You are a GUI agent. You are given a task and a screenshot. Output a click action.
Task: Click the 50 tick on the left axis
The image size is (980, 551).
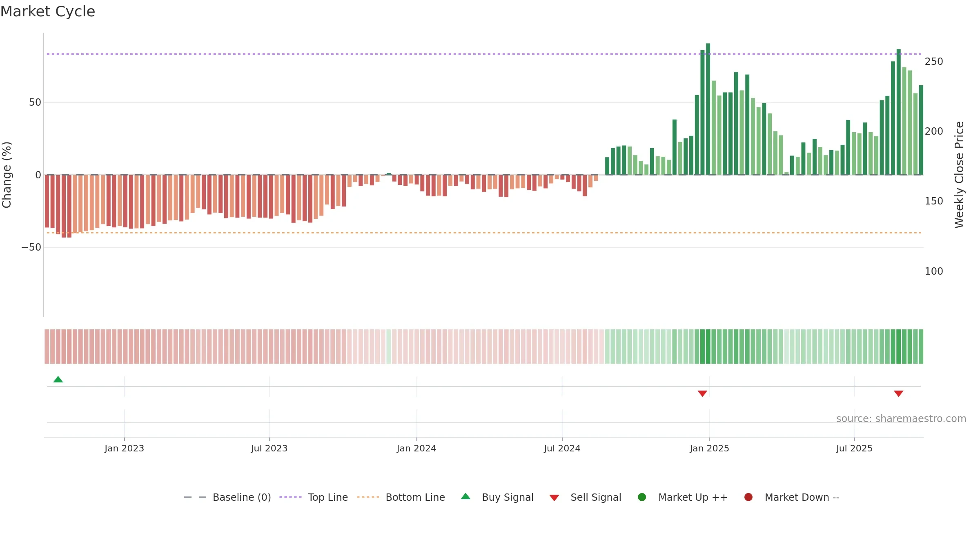click(x=35, y=102)
